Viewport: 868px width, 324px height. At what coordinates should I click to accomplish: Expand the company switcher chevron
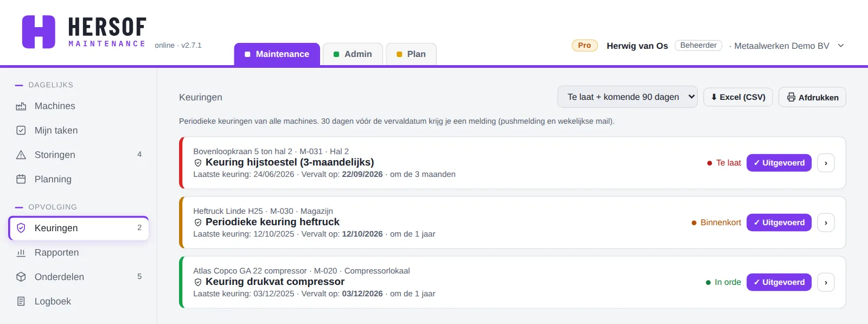tap(841, 46)
